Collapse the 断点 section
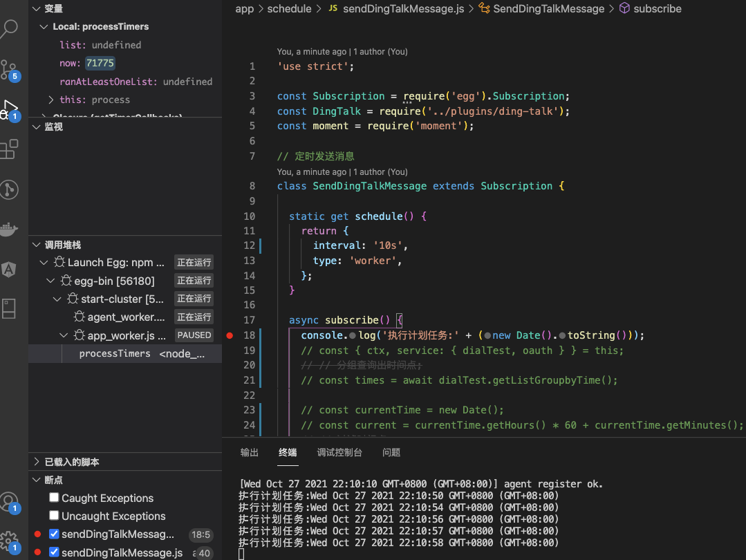This screenshot has width=746, height=560. click(x=37, y=480)
